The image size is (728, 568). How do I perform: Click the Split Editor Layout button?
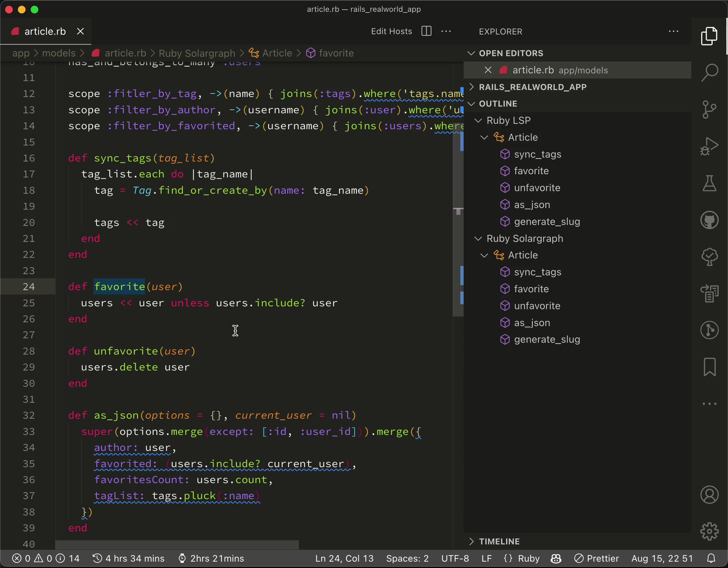(x=427, y=31)
